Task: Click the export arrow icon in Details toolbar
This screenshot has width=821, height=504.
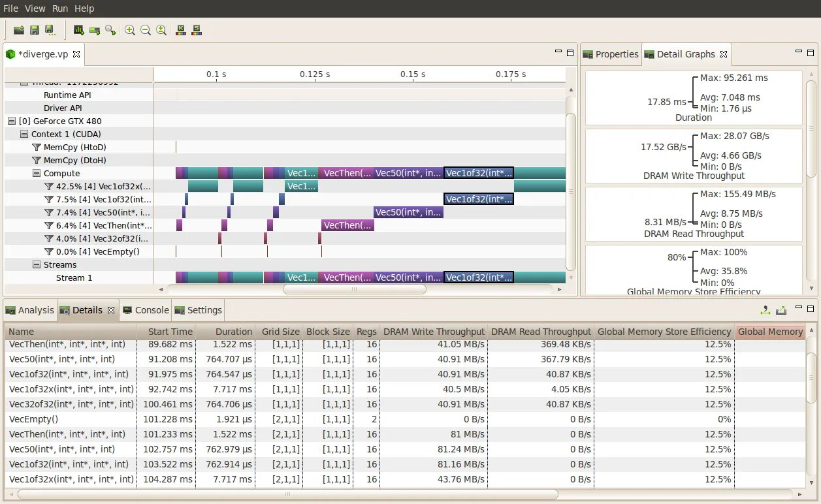Action: point(781,310)
